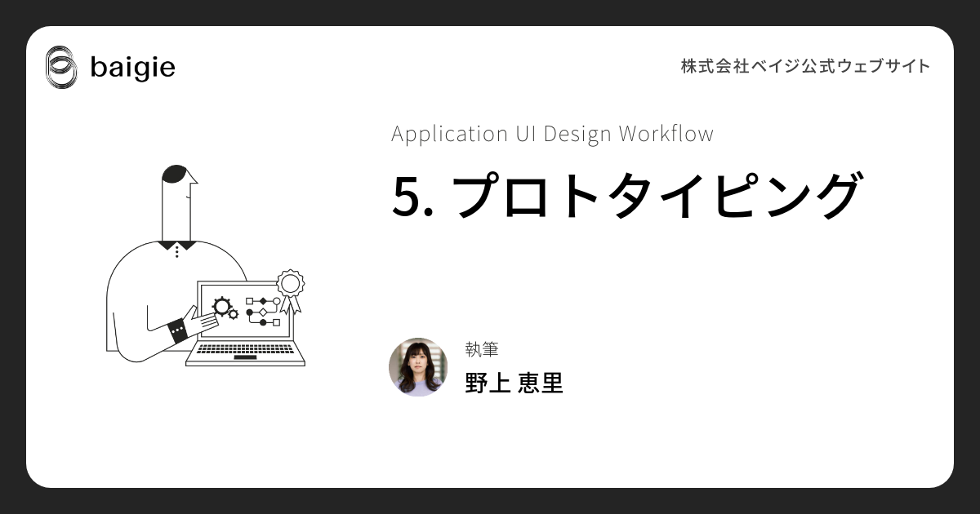Click the Application UI Design Workflow subtitle

[x=552, y=134]
